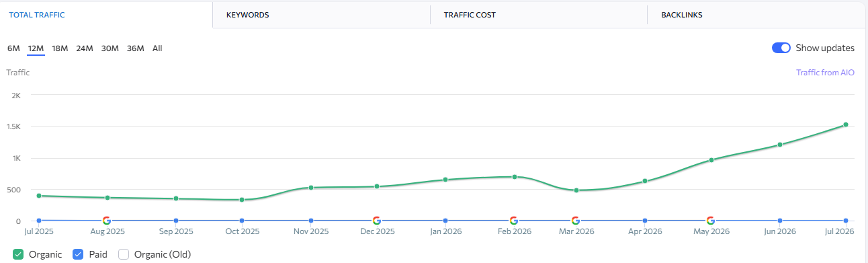Select the 36M time range
868x263 pixels.
click(136, 48)
